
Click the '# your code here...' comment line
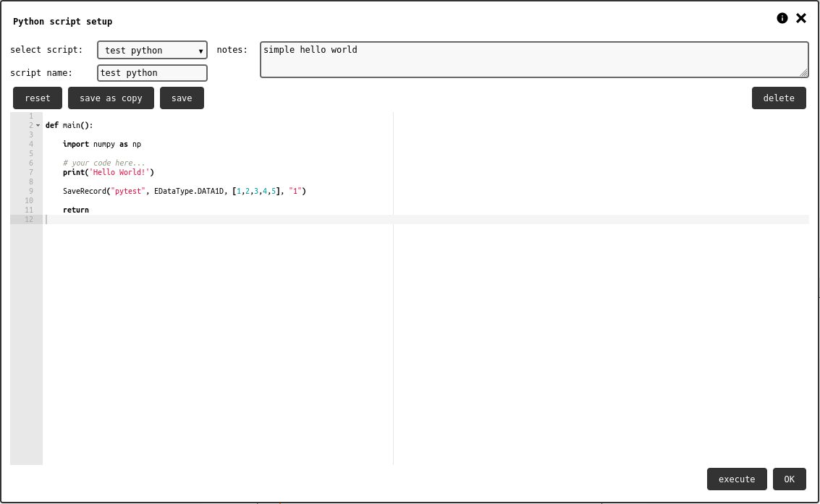click(x=103, y=163)
